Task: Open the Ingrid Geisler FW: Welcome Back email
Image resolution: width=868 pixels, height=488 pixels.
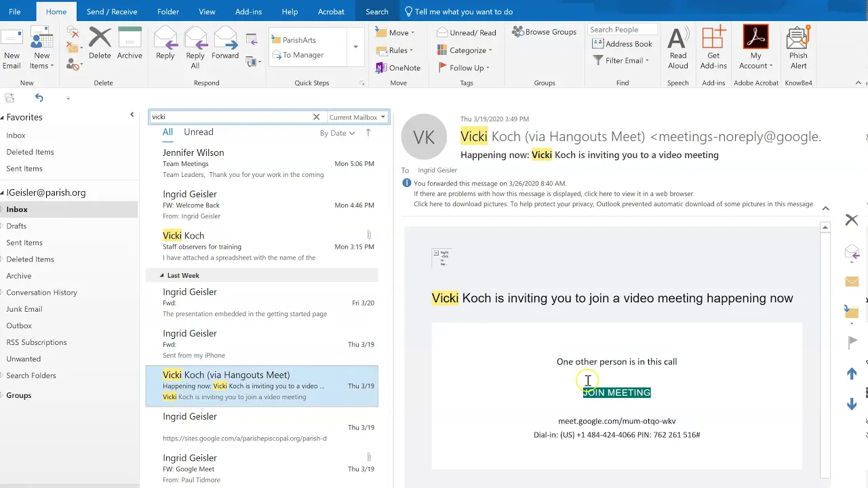Action: click(262, 205)
